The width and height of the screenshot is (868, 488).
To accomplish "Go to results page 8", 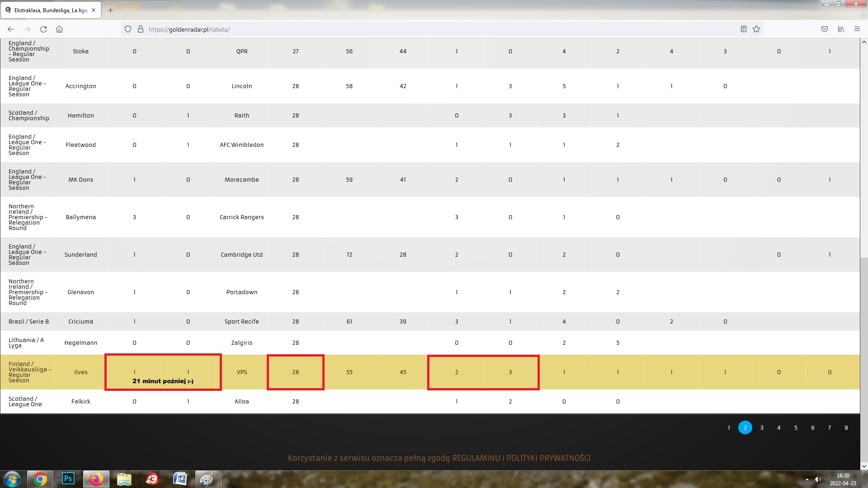I will click(x=846, y=427).
